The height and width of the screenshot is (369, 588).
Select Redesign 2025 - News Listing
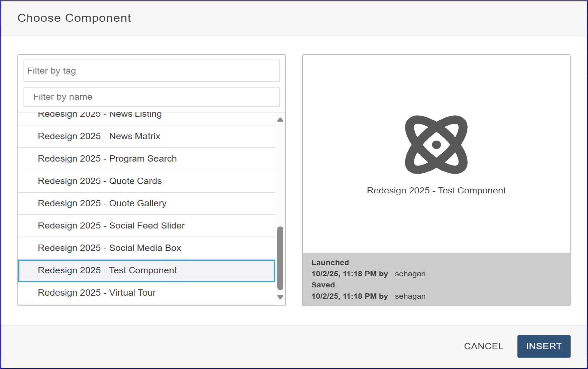[100, 115]
